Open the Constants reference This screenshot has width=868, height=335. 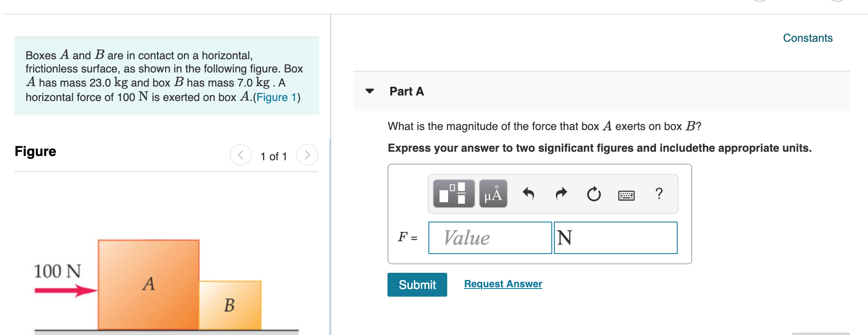coord(807,38)
